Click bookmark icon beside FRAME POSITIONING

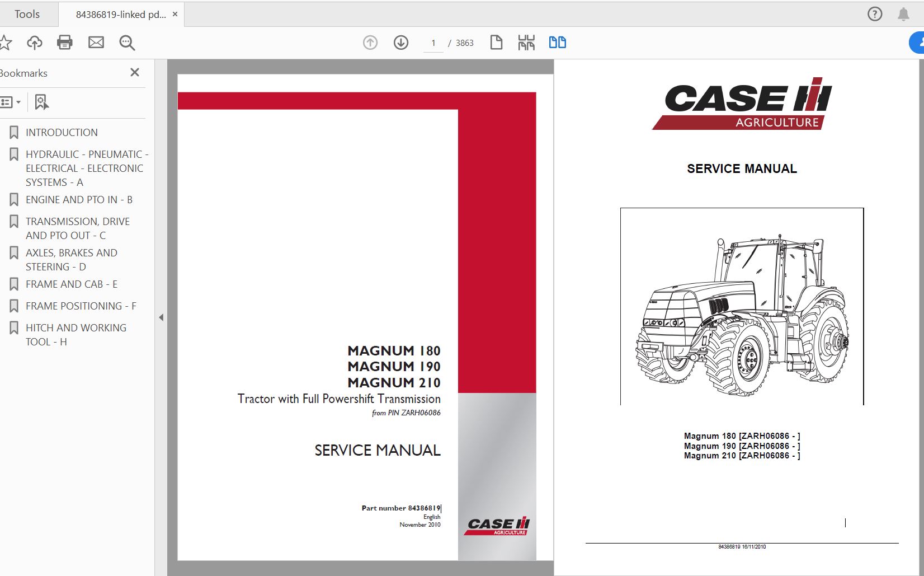point(14,306)
